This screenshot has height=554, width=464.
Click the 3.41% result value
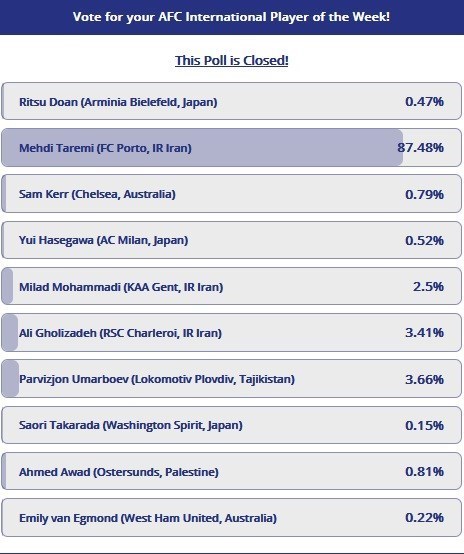tap(424, 332)
